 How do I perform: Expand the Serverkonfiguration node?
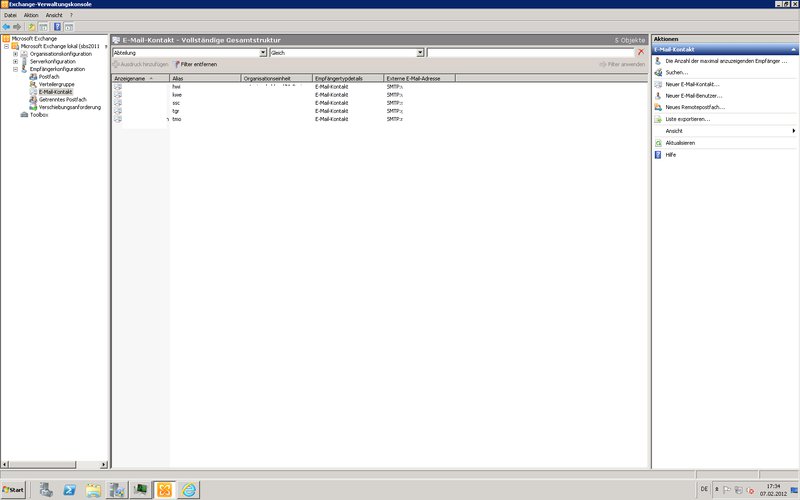[15, 61]
